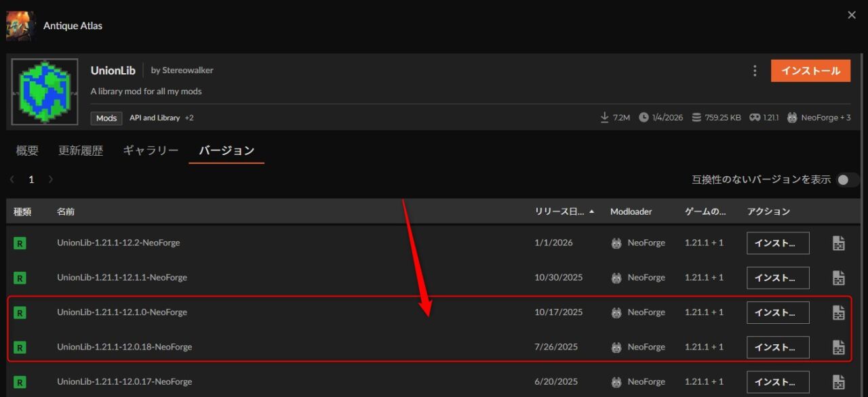Open the ギャラリー tab
868x397 pixels.
(151, 150)
